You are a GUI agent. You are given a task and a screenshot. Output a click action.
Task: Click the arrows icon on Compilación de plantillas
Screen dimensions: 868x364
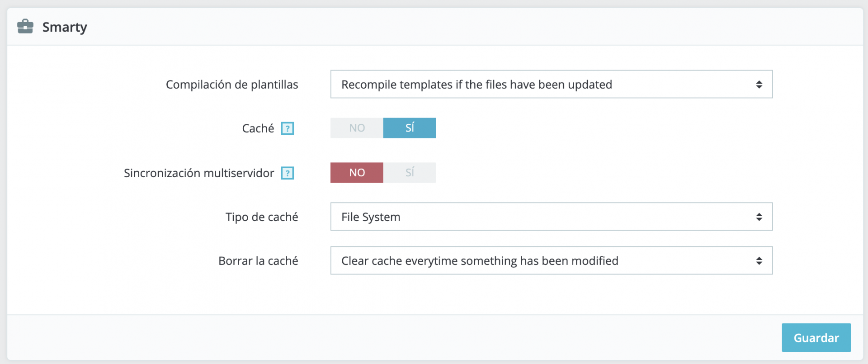759,85
